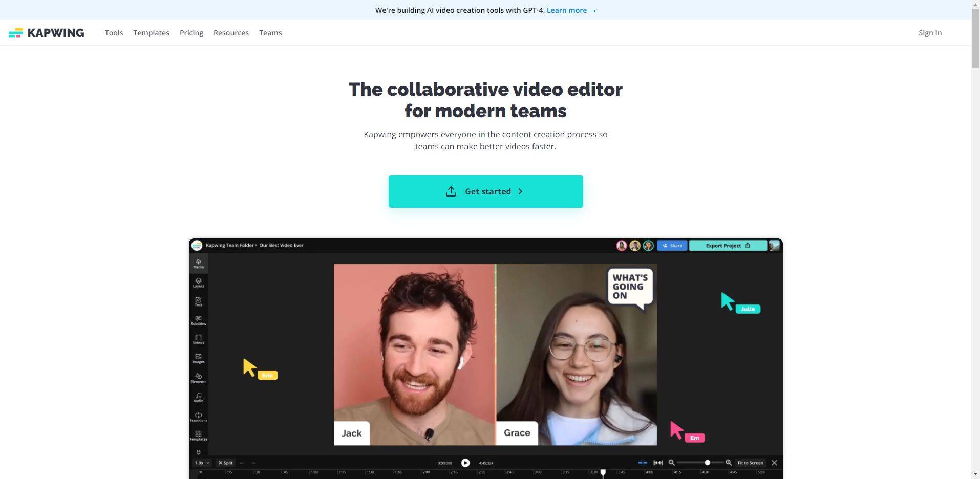Open the Teams page
980x479 pixels.
[270, 33]
